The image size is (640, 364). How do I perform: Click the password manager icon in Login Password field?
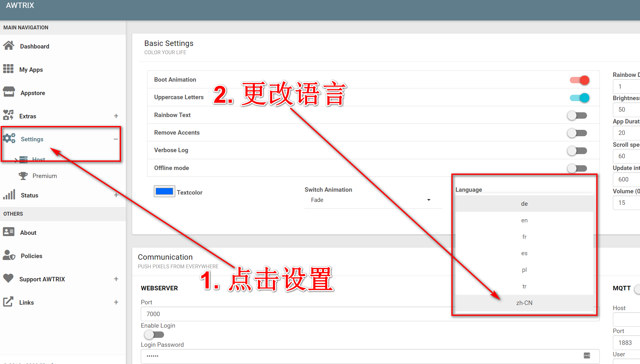tap(587, 356)
